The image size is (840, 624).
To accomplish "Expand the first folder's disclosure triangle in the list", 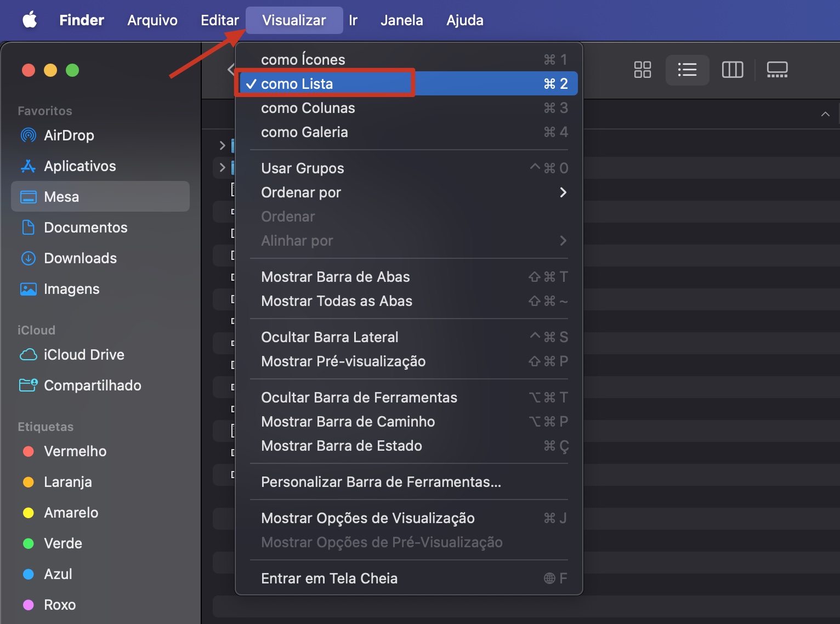I will coord(222,145).
